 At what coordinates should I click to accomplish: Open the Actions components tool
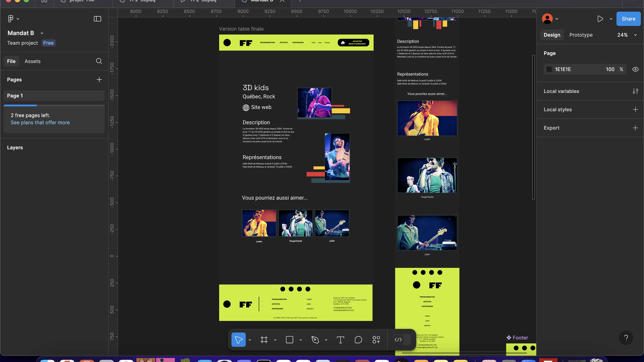click(x=376, y=340)
